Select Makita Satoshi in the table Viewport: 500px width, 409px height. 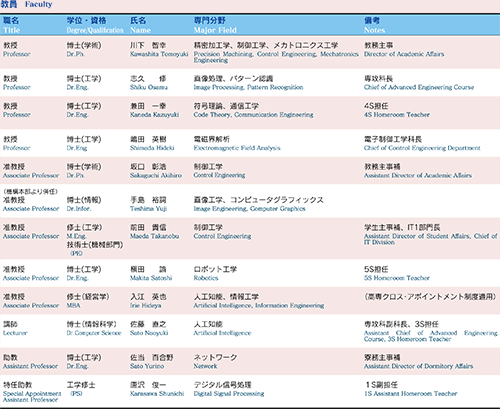click(x=151, y=278)
